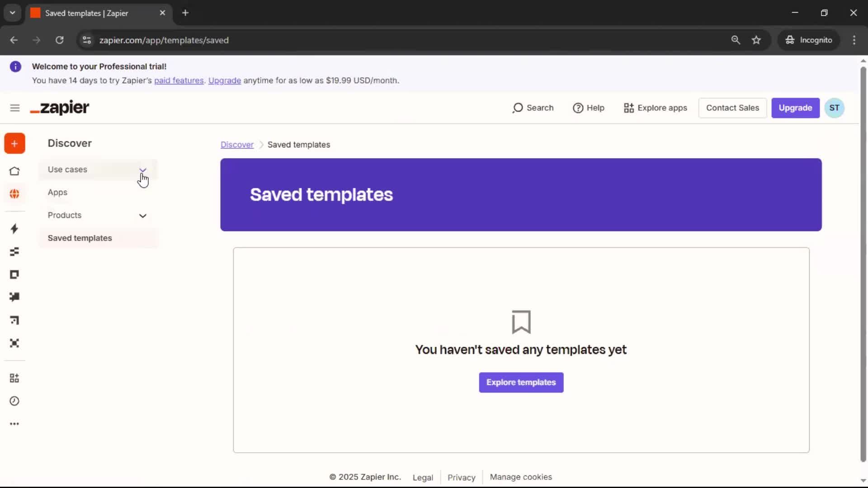Open Chrome three-dot menu
Viewport: 868px width, 488px height.
854,40
